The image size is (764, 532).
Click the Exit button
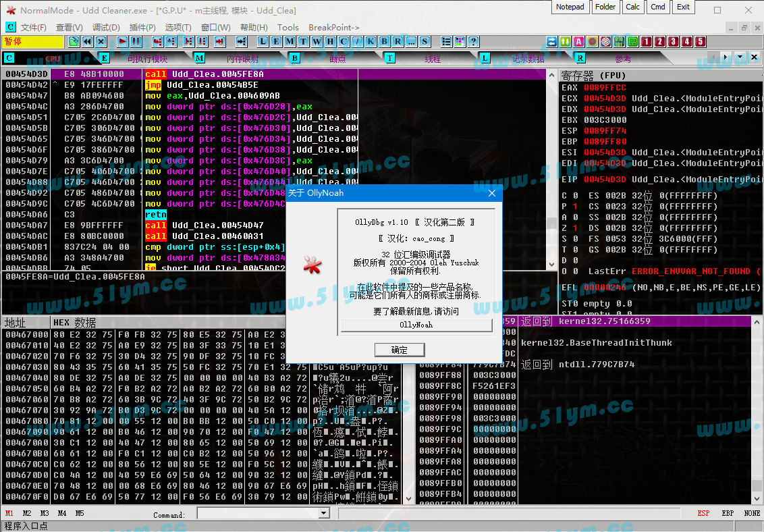pos(683,7)
